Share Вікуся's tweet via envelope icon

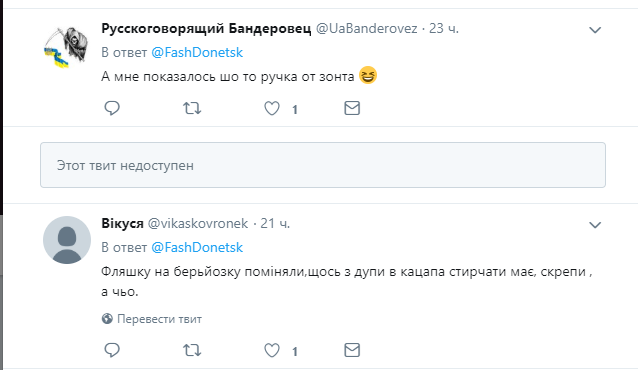pos(352,350)
